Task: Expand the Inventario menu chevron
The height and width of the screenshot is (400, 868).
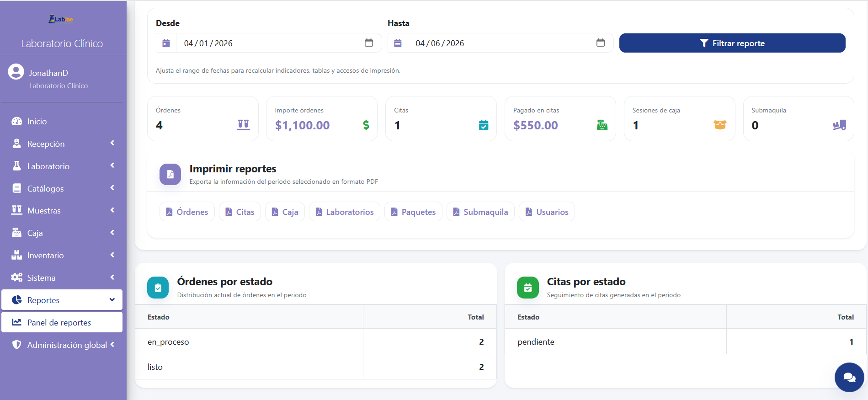Action: pyautogui.click(x=112, y=255)
